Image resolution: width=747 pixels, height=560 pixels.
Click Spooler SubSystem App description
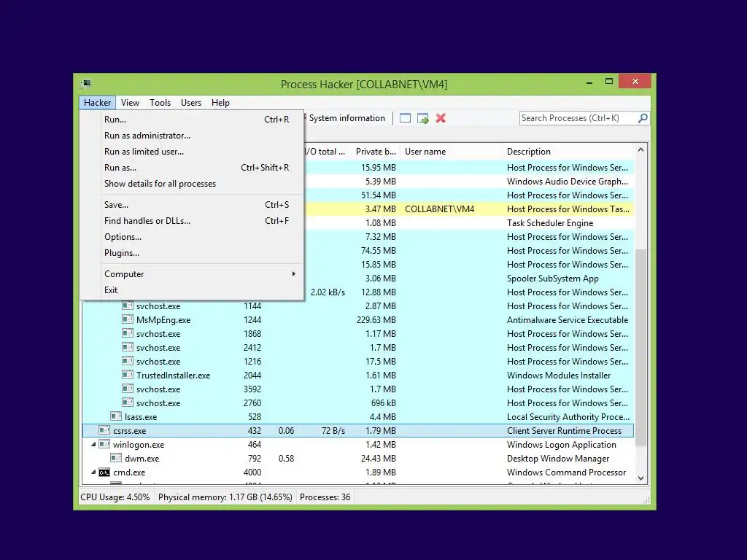(x=553, y=278)
